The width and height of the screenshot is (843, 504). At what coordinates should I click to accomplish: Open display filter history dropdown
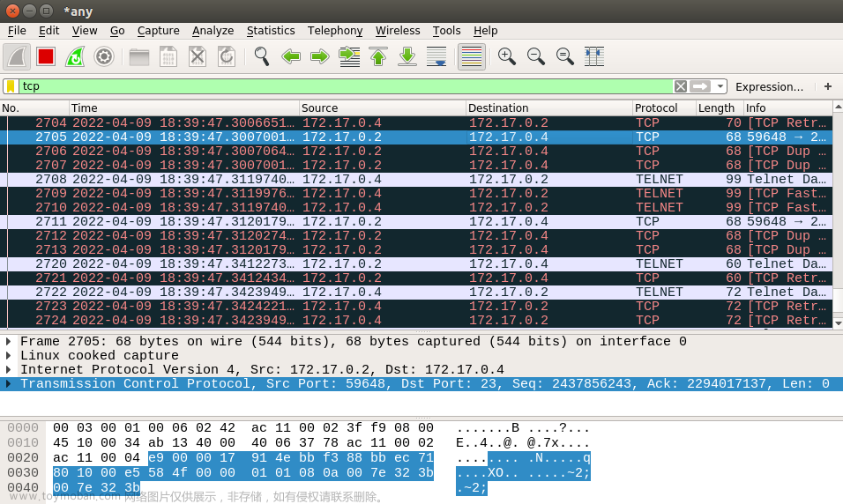(x=720, y=86)
